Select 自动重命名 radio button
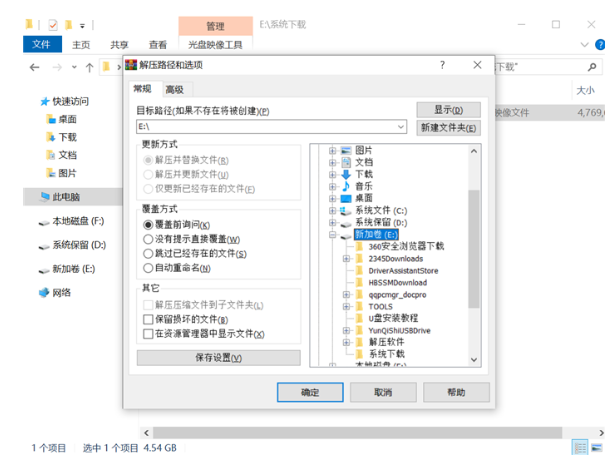The image size is (614, 460). pyautogui.click(x=148, y=268)
